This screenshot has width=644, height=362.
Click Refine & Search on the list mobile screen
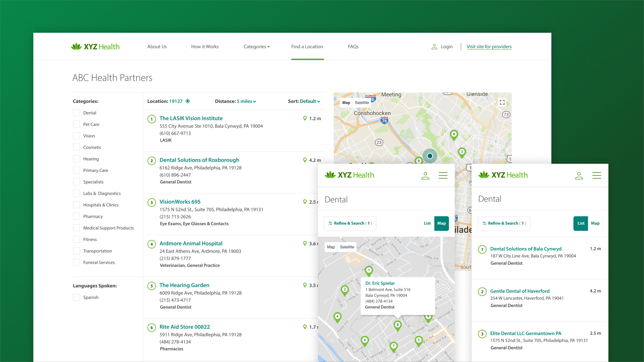point(504,223)
